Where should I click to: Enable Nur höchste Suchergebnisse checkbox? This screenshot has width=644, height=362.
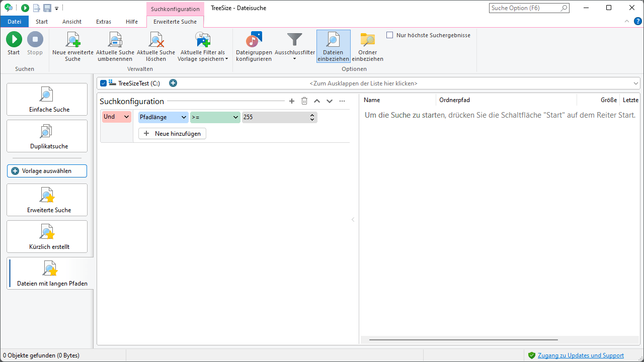[390, 35]
